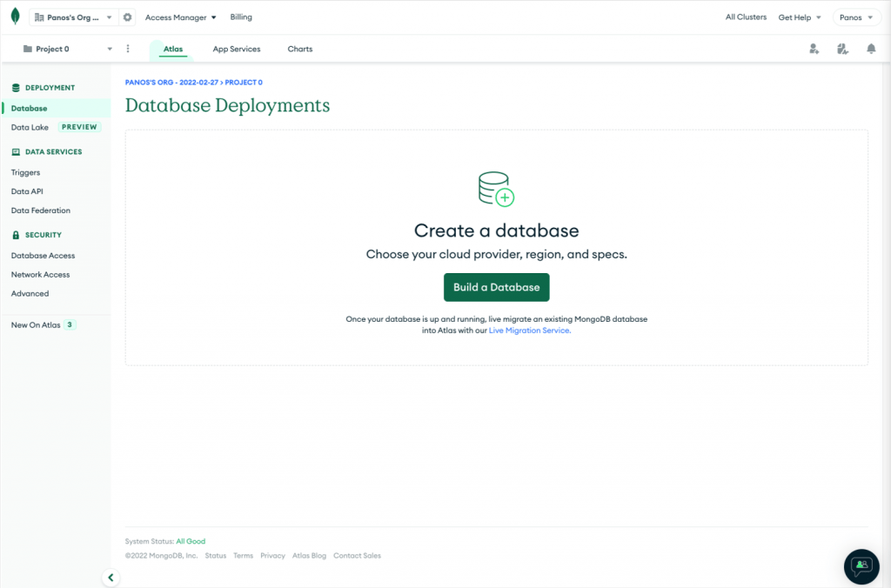
Task: Open the Atlas Blog footer link
Action: (x=309, y=556)
